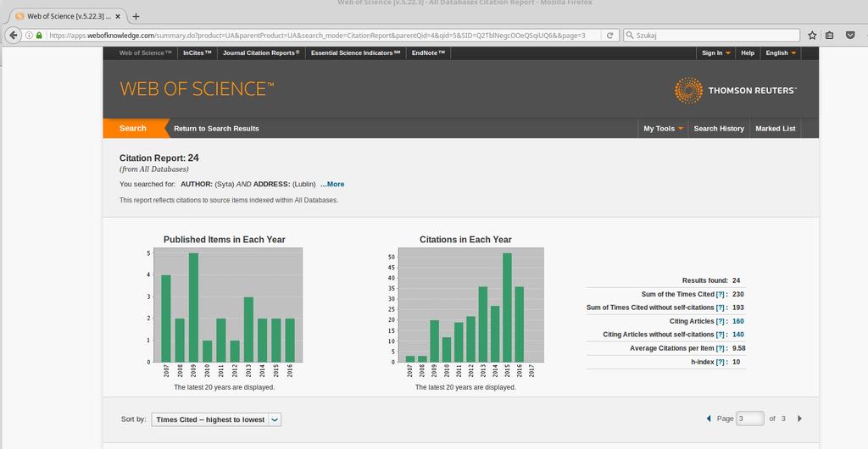Open Search History
The image size is (868, 449).
click(x=719, y=128)
